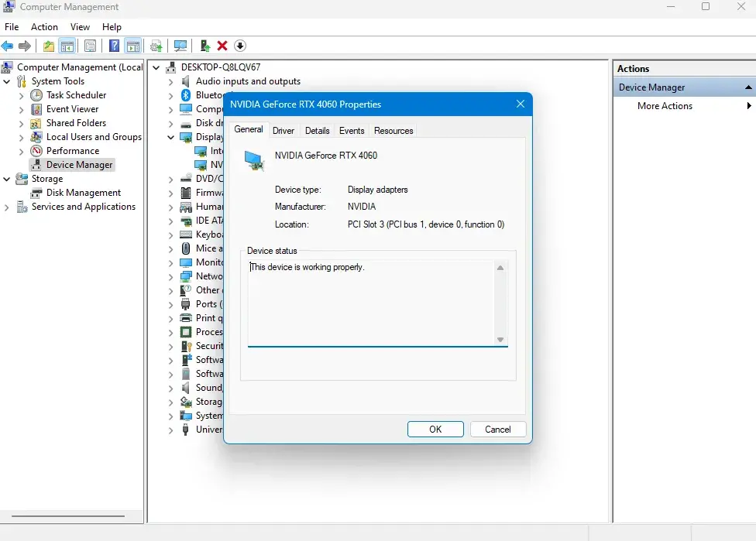Expand Services and Applications node
Screen dimensions: 756x541
pos(7,207)
